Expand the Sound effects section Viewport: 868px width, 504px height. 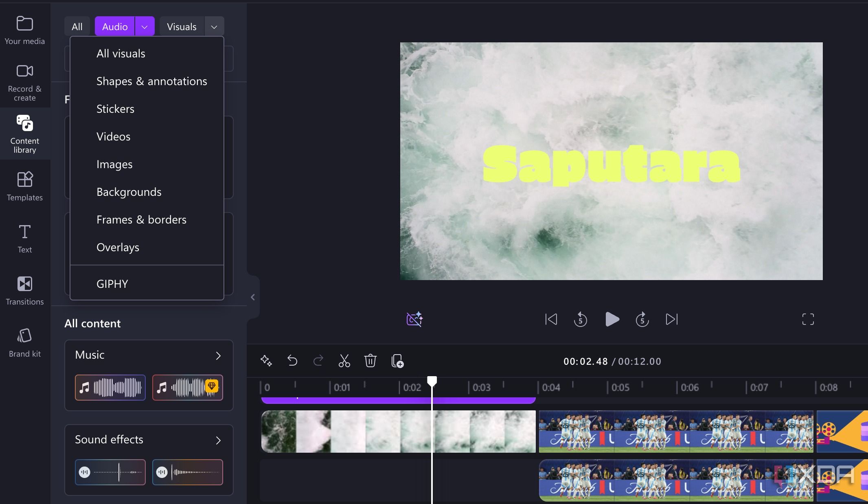click(218, 440)
